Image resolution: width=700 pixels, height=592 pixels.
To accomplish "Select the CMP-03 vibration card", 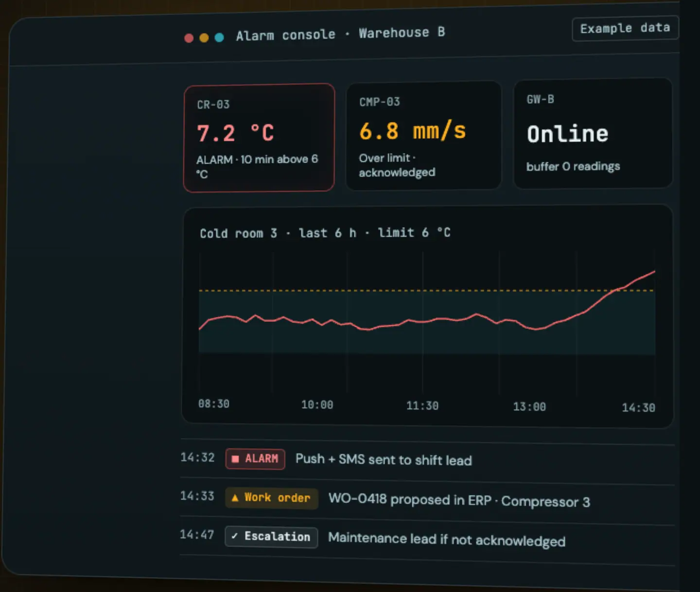I will click(423, 136).
